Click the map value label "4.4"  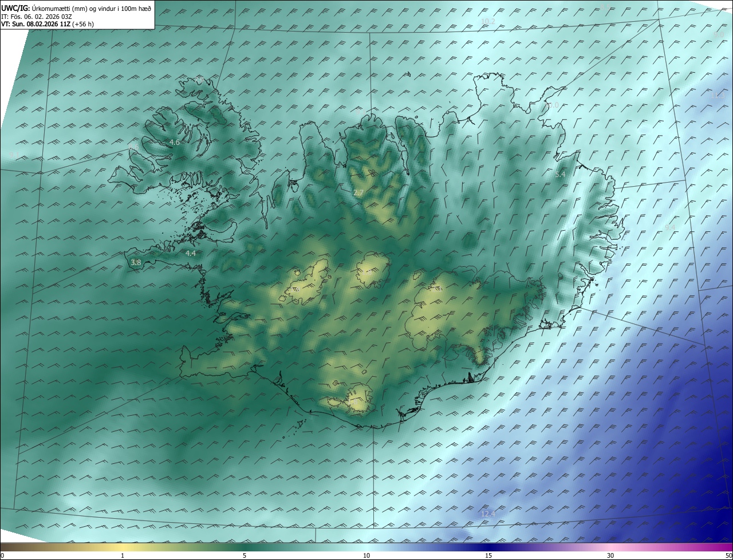click(191, 253)
